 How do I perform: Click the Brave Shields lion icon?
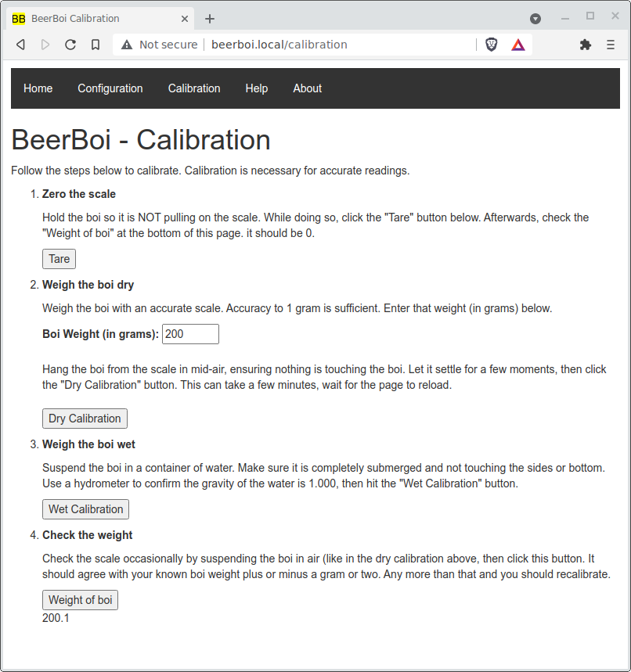pos(492,45)
